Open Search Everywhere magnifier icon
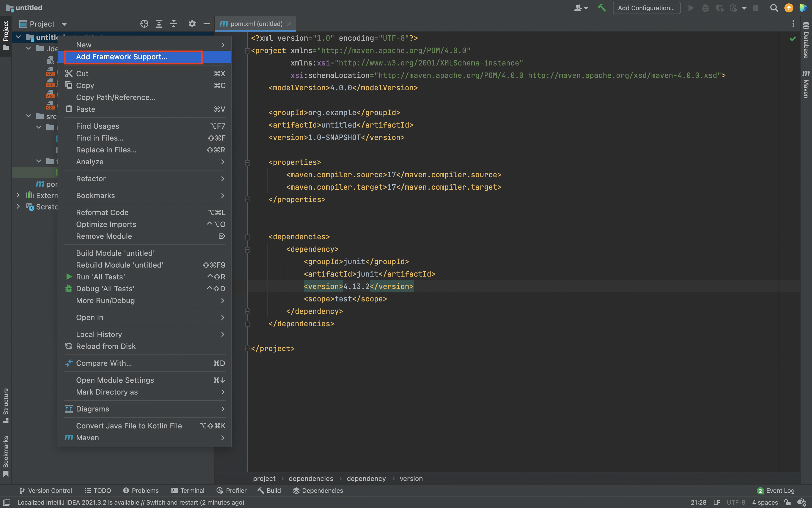The image size is (812, 508). pos(774,8)
